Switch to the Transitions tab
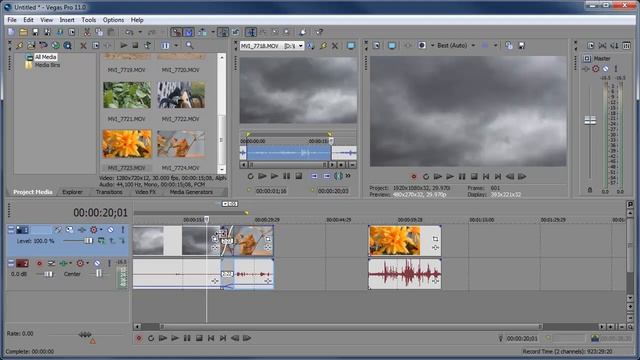The image size is (640, 360). 109,192
